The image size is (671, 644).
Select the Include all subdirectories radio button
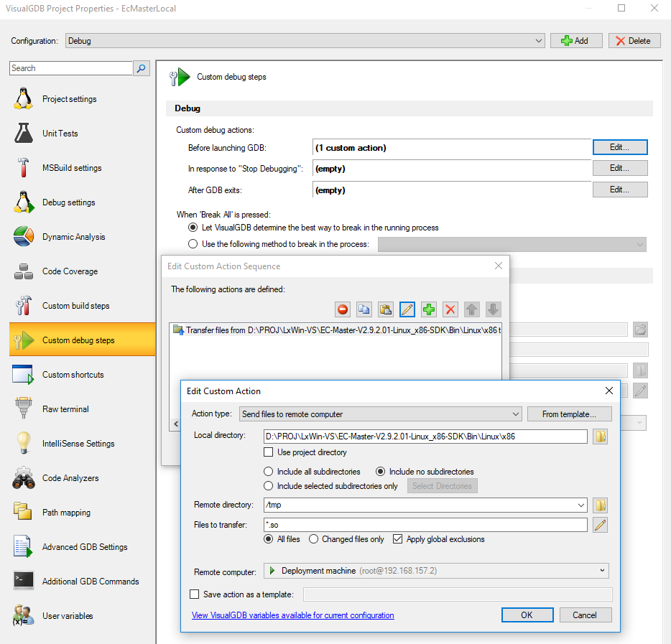click(267, 470)
